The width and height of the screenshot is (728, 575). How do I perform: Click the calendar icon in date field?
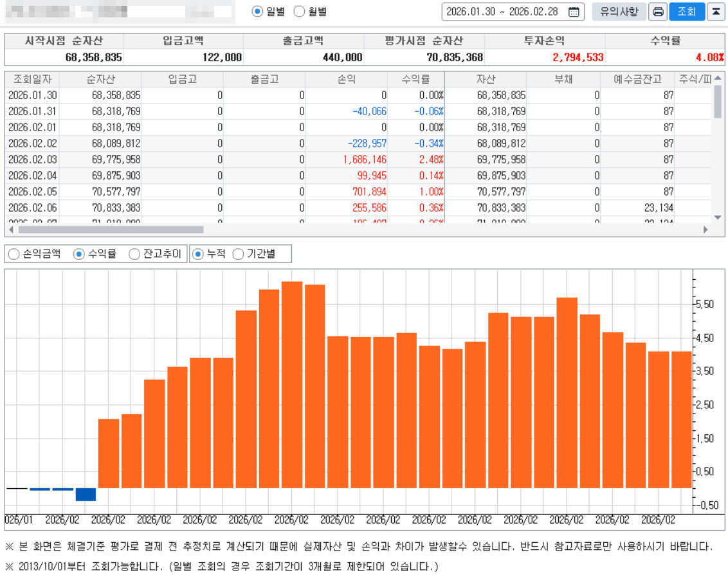click(x=574, y=12)
